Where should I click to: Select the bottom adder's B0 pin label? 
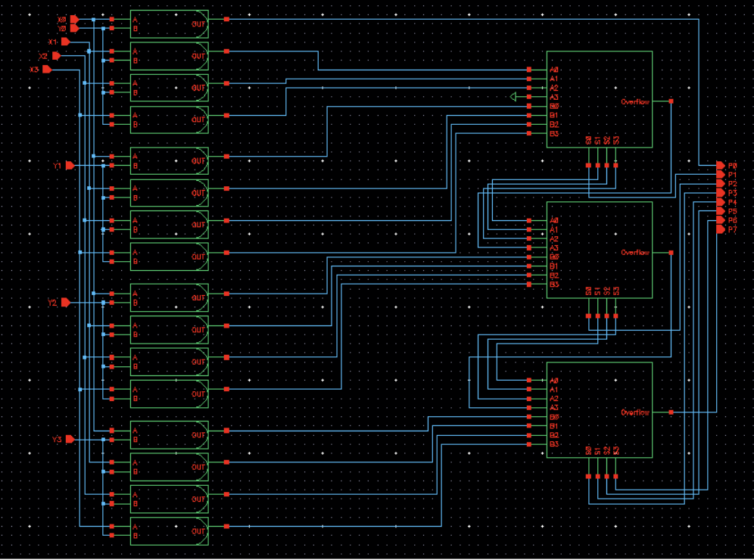554,417
